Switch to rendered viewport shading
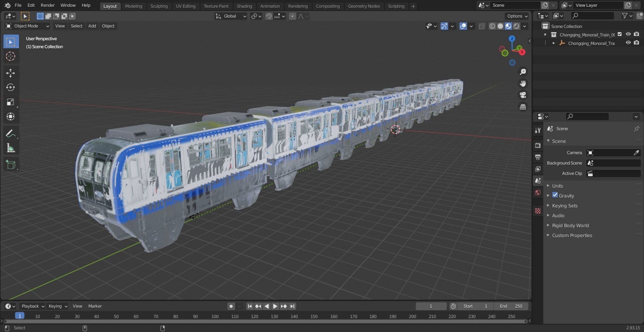 pos(517,26)
